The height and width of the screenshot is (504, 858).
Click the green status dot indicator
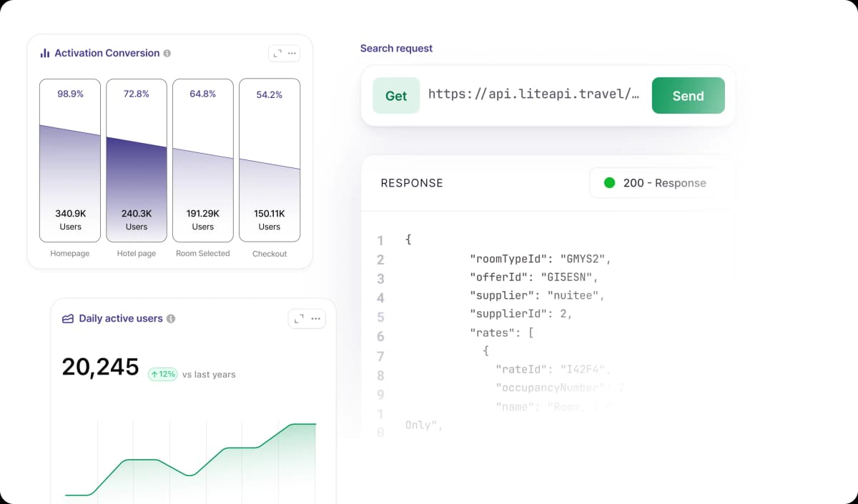click(610, 183)
